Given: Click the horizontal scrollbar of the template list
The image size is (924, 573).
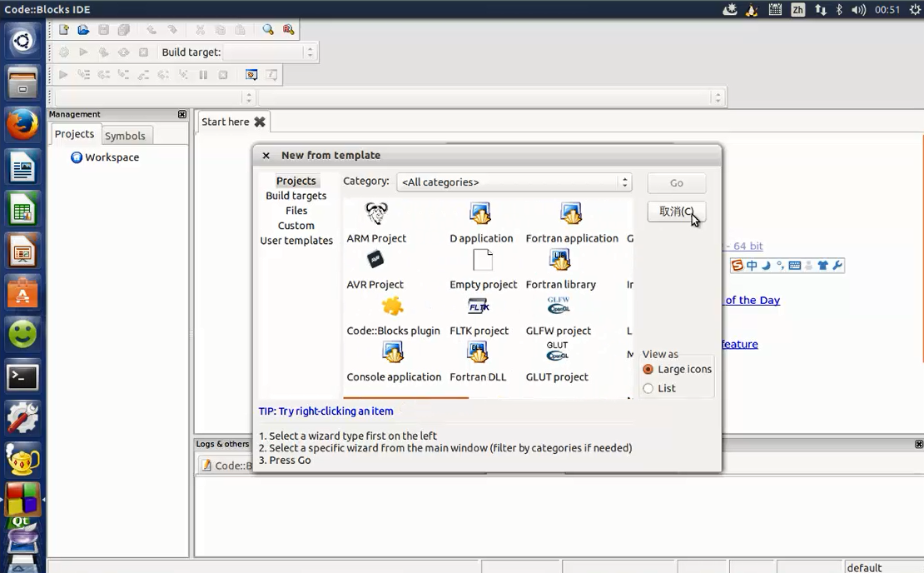Looking at the screenshot, I should (406, 398).
